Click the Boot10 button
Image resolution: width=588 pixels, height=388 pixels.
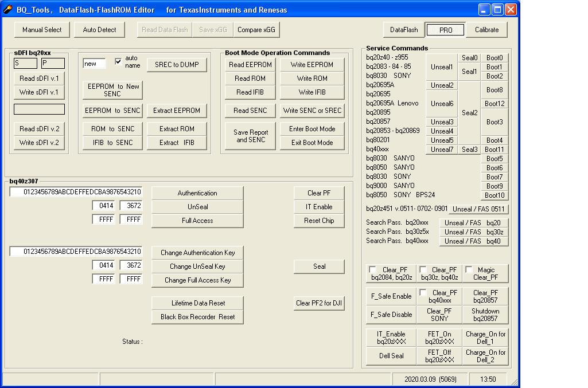494,195
